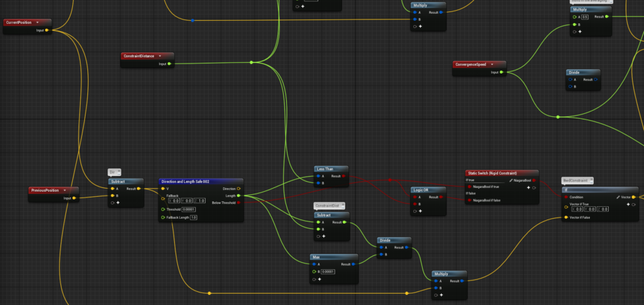The image size is (644, 305).
Task: Edit the Threshold 0.00001 value field
Action: 189,209
